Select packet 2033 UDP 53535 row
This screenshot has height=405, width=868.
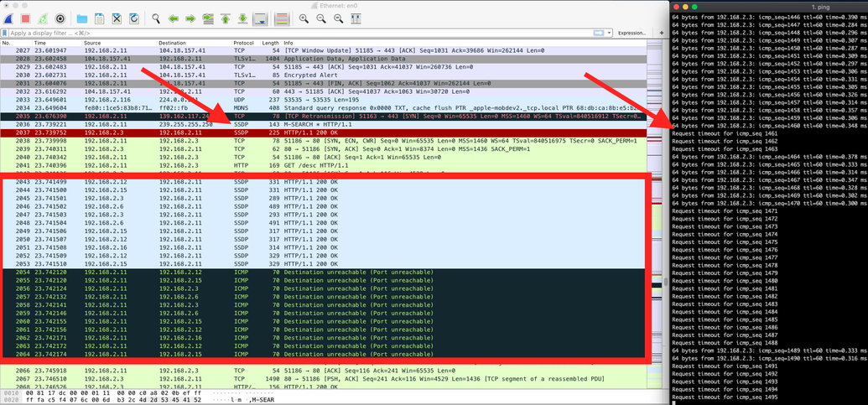pos(323,100)
